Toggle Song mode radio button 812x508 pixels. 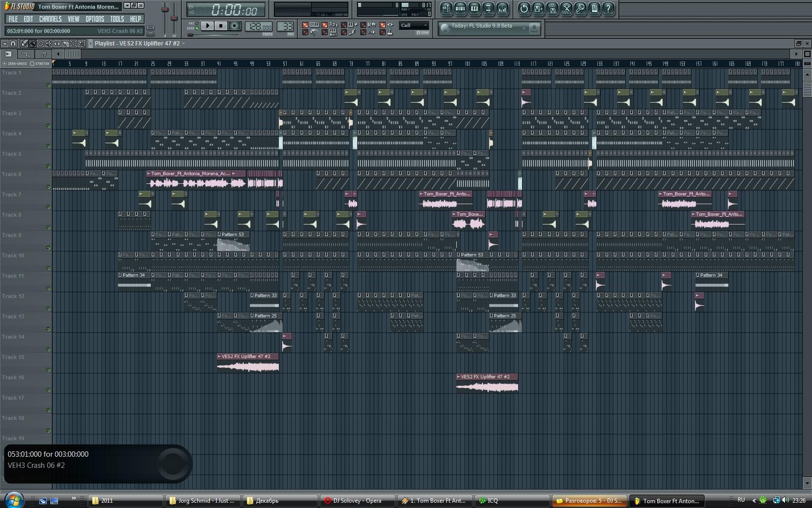[x=197, y=29]
